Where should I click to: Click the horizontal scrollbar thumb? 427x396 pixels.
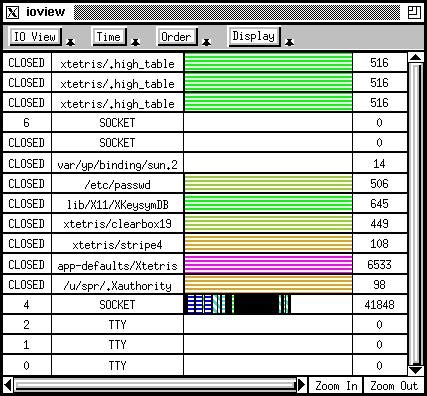[x=155, y=385]
